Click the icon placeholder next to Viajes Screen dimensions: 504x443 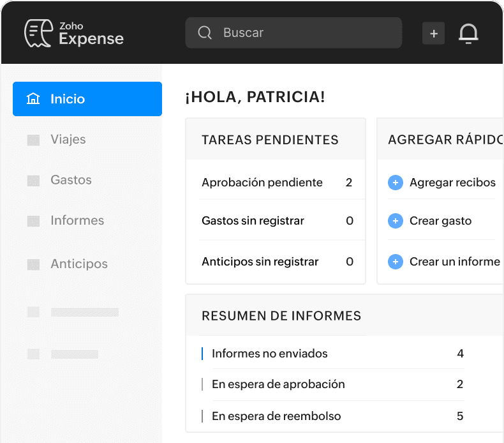(33, 140)
